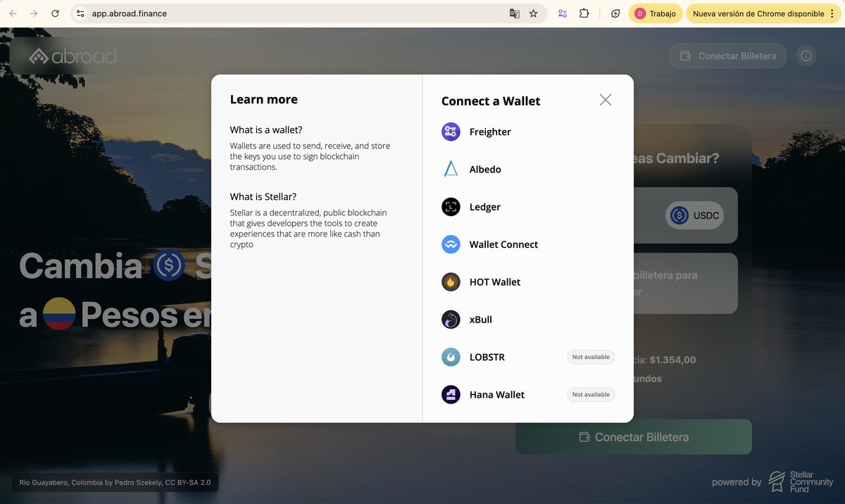Click the 'powered by' text
This screenshot has width=845, height=504.
737,482
